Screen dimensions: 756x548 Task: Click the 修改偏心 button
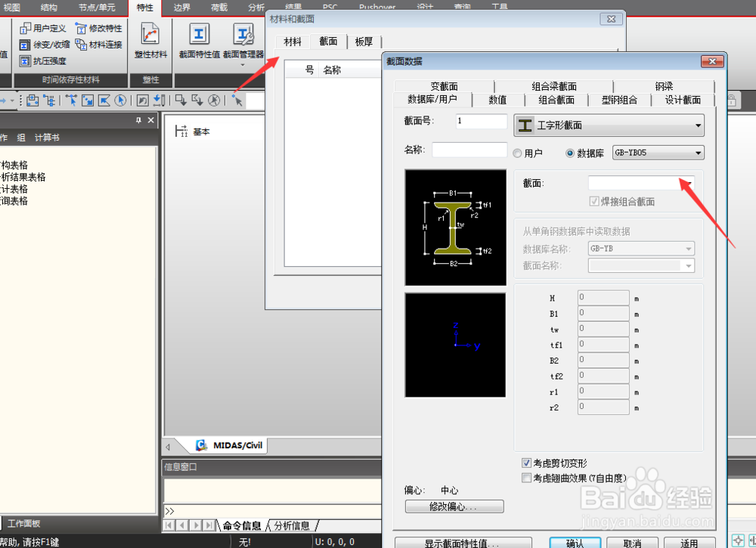[454, 506]
